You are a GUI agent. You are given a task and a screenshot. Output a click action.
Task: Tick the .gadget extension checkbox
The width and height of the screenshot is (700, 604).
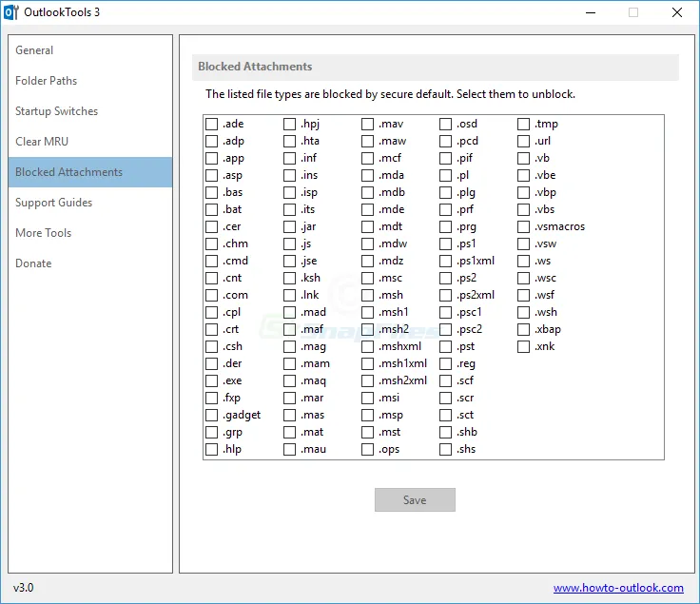click(211, 415)
